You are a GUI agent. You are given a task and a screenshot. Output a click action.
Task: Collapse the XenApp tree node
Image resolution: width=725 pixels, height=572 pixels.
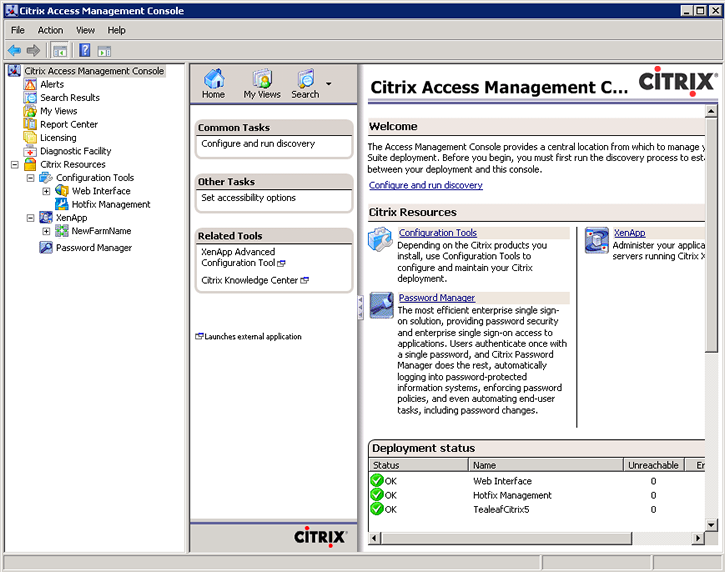pyautogui.click(x=31, y=218)
